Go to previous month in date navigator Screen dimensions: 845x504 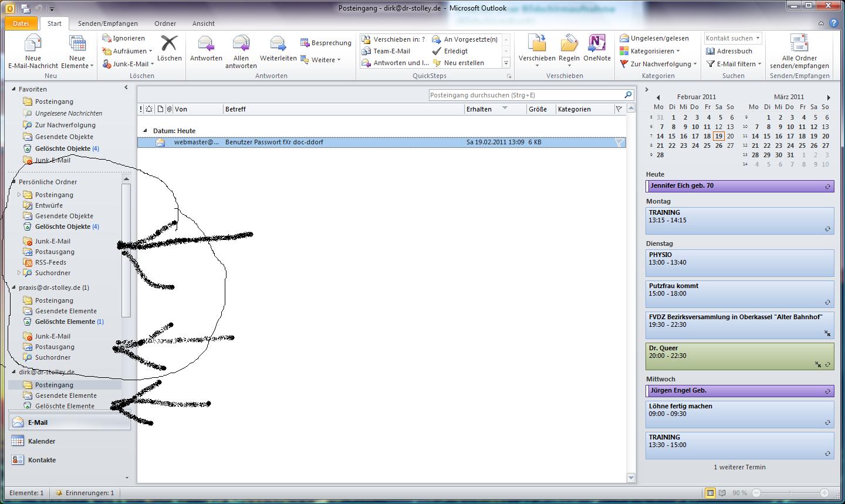658,97
